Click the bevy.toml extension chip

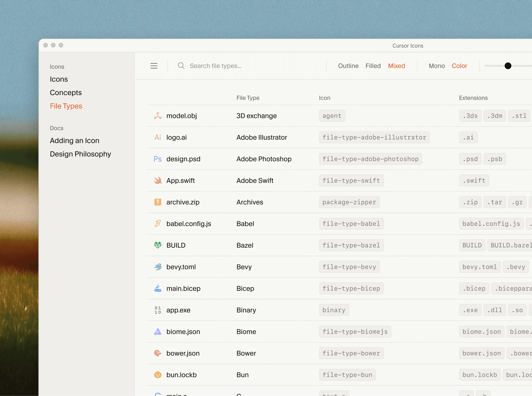pos(480,267)
